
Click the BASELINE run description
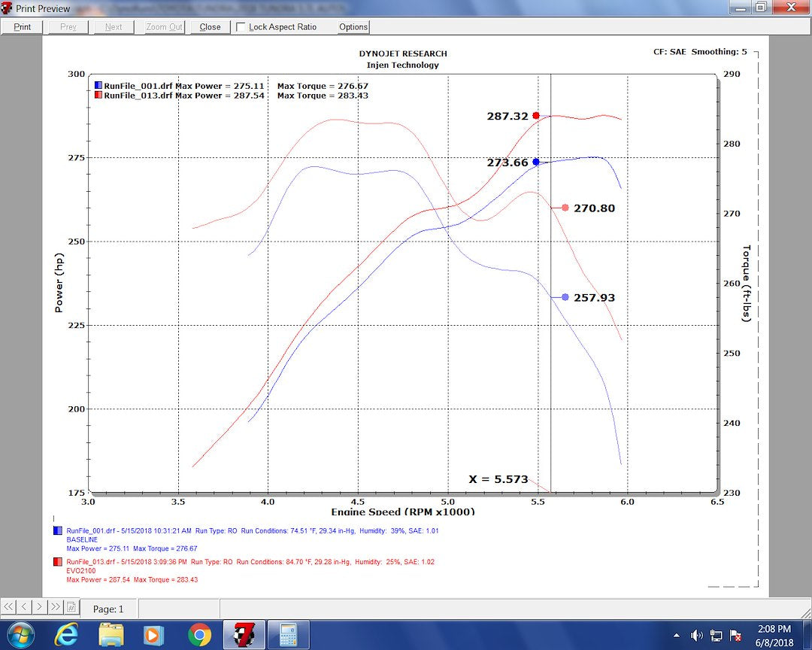[x=82, y=539]
